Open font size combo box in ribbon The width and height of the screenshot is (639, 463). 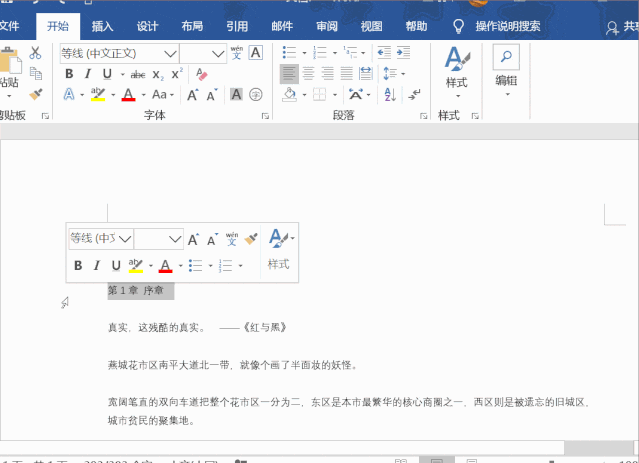click(203, 53)
